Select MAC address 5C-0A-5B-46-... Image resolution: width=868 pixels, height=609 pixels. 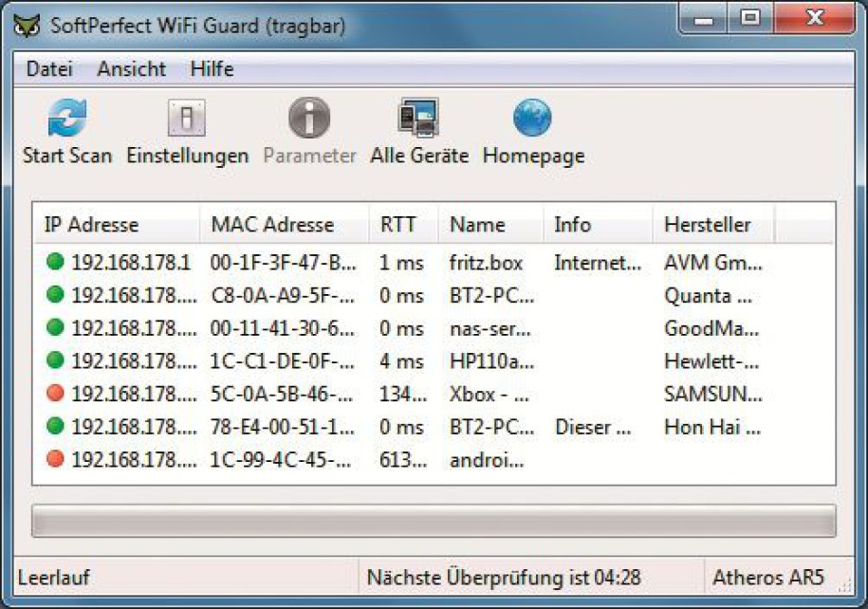(x=283, y=394)
